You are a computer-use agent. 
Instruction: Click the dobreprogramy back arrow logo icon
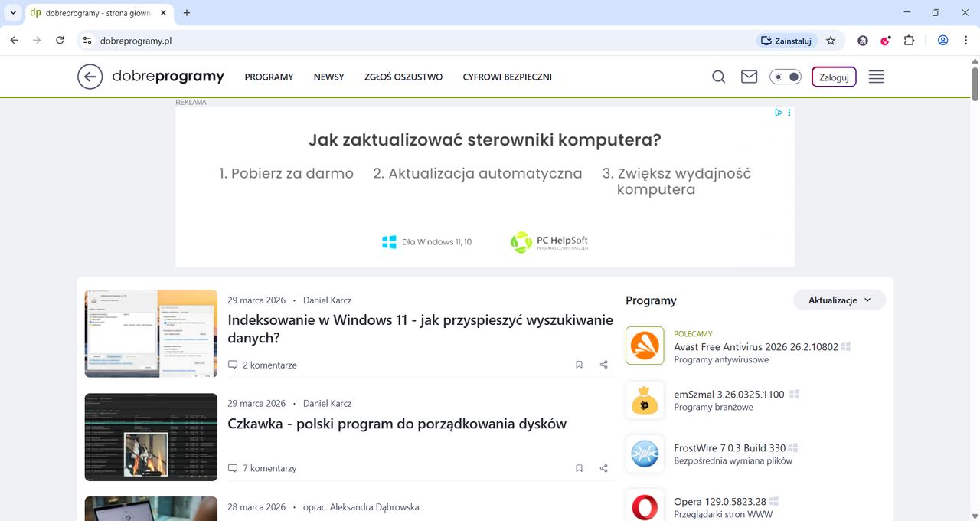coord(90,77)
